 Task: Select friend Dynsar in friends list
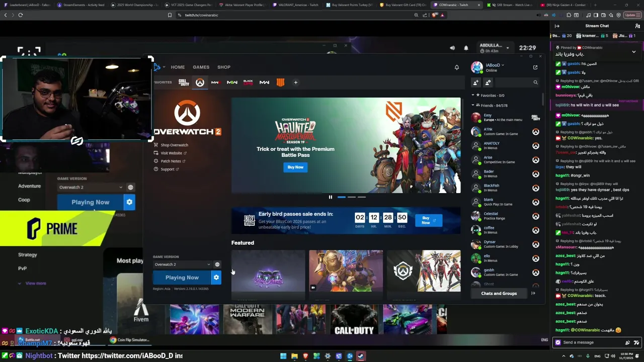coord(506,244)
